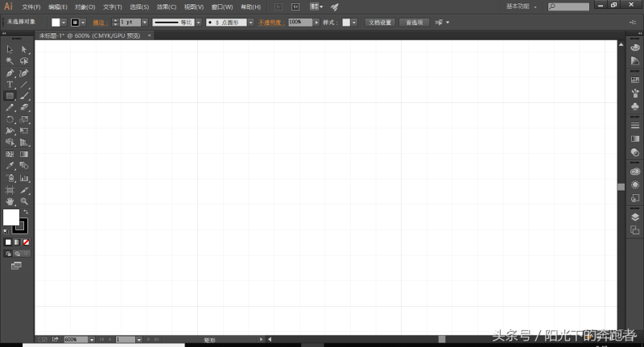The height and width of the screenshot is (347, 644).
Task: Select the Eyedropper tool
Action: [10, 166]
